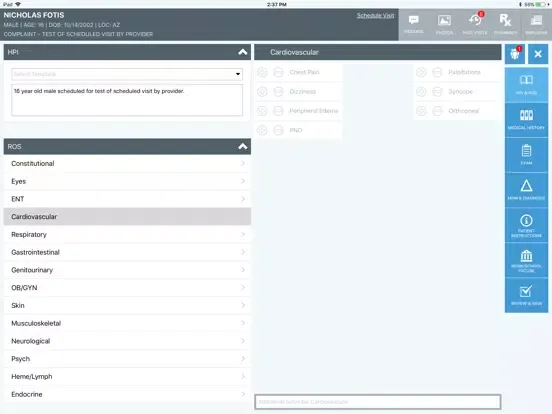This screenshot has height=414, width=552.
Task: Click the Orthopnea symptom label
Action: pos(463,111)
